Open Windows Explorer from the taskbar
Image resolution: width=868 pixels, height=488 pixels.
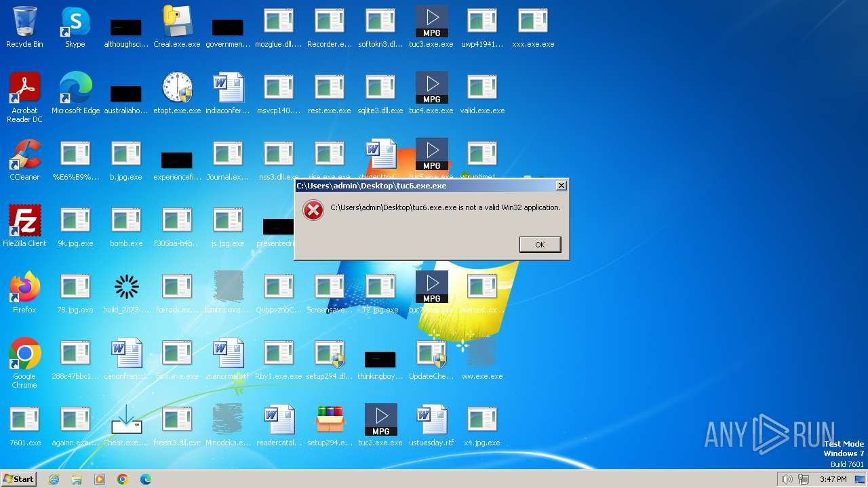coord(77,479)
